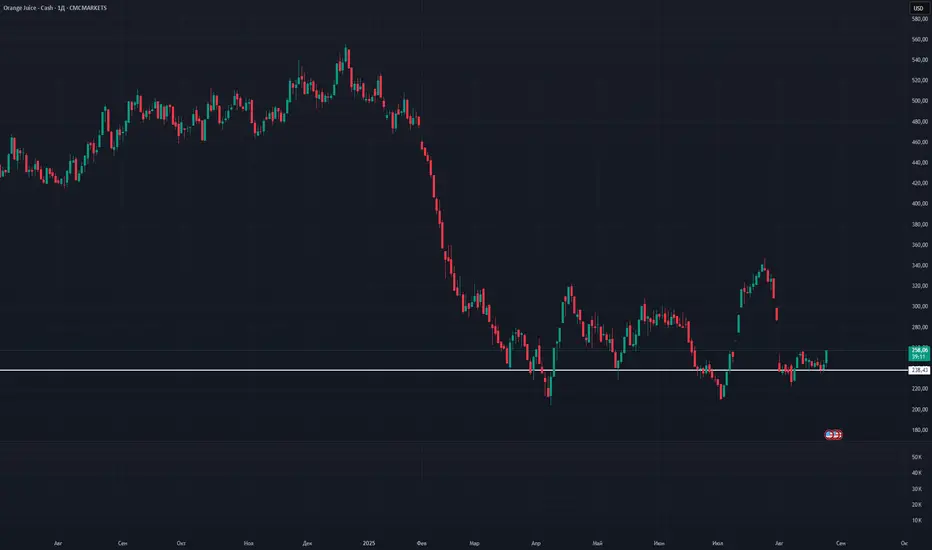Click the 360,00 price axis label
Viewport: 932px width, 550px height.
point(920,245)
